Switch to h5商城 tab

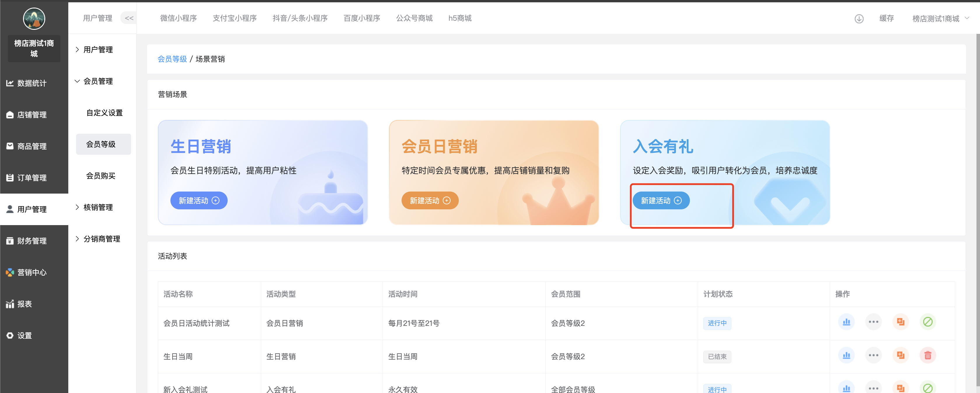[x=460, y=18]
